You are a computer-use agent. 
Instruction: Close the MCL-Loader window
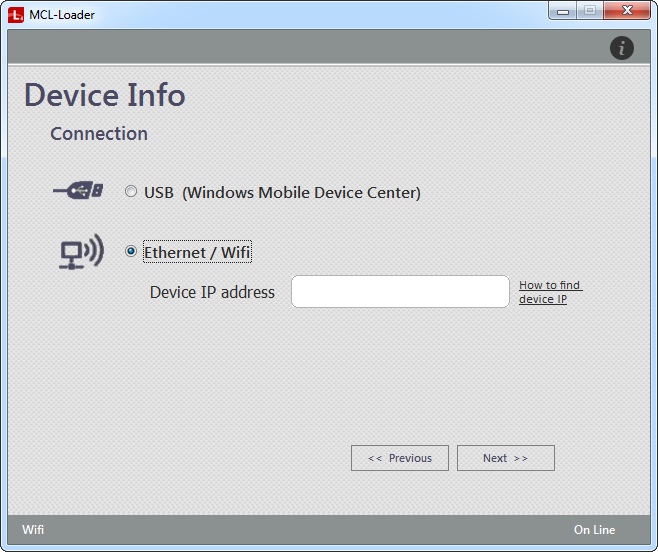click(x=627, y=10)
